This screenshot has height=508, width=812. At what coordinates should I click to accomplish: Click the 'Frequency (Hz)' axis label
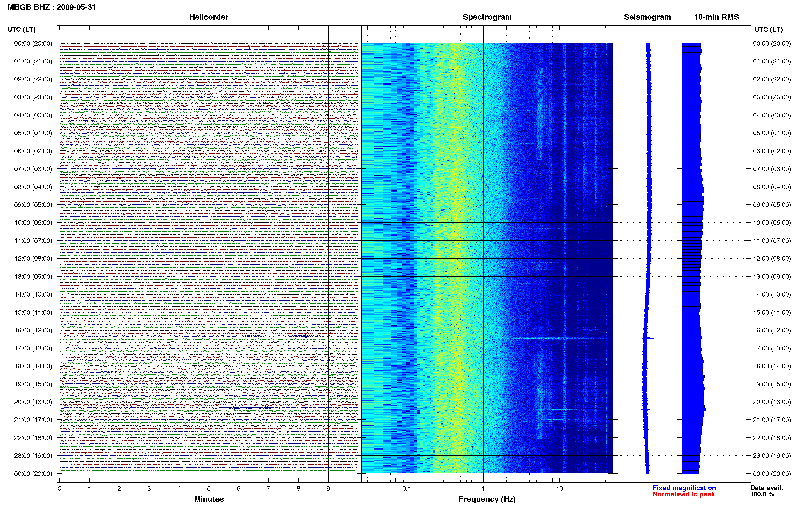[x=487, y=499]
